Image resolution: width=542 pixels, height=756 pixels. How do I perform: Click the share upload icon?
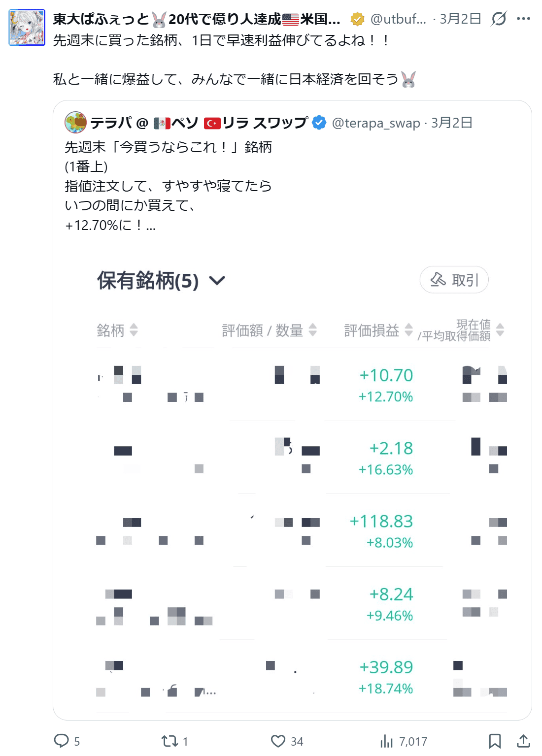523,741
